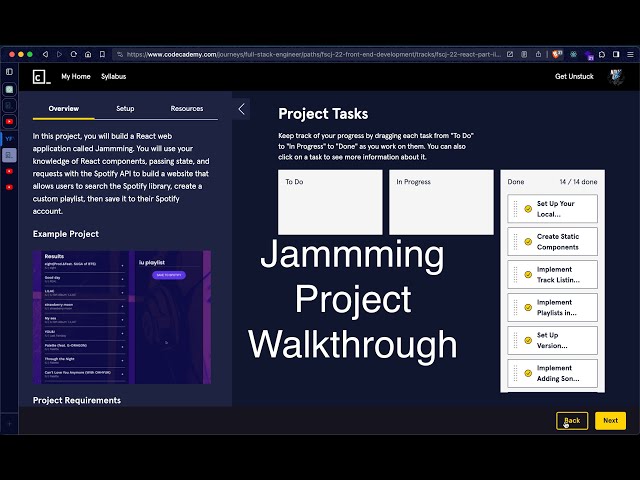
Task: Click the Example Project preview image
Action: pos(122,317)
